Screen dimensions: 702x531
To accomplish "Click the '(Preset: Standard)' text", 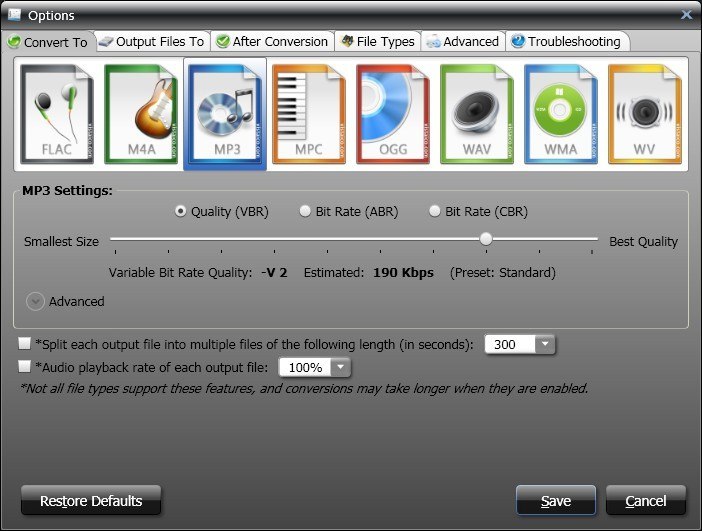I will click(502, 272).
